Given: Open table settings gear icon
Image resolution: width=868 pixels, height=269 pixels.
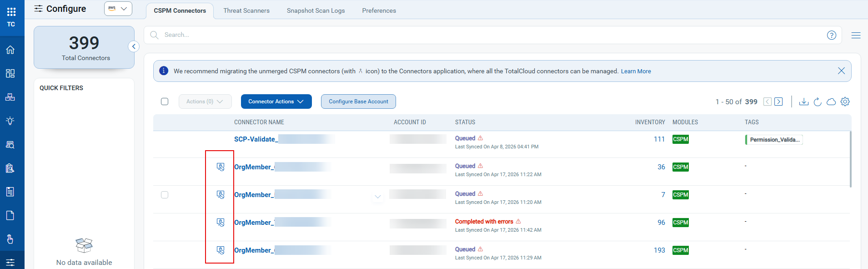Looking at the screenshot, I should point(845,102).
